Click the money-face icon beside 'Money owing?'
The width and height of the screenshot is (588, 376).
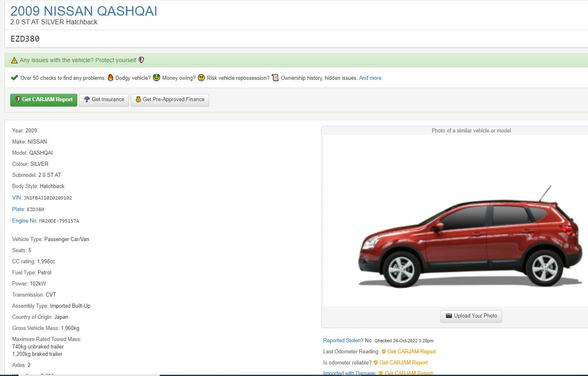157,78
